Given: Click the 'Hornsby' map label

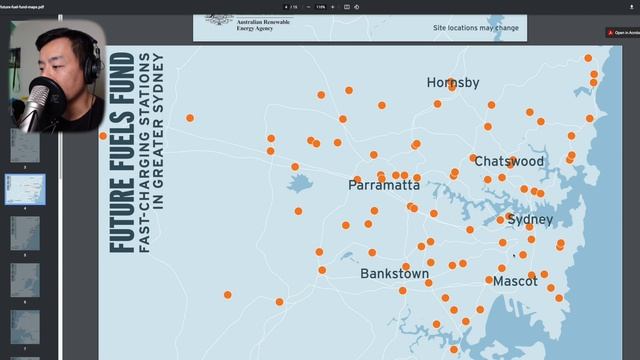Looking at the screenshot, I should tap(453, 83).
